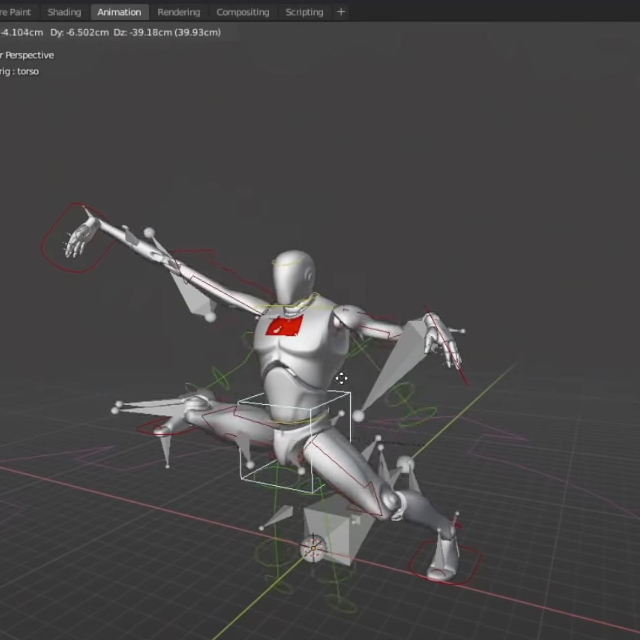This screenshot has width=640, height=640.
Task: Add a new workspace with plus icon
Action: coord(341,12)
